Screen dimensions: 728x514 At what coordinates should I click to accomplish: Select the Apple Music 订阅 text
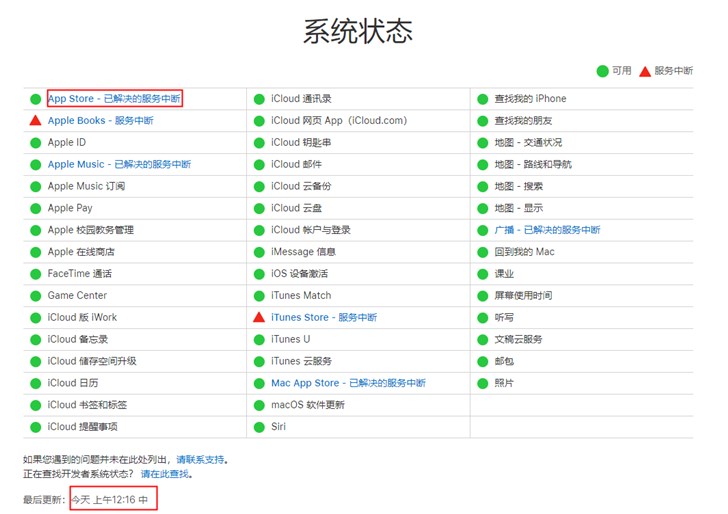tap(86, 186)
